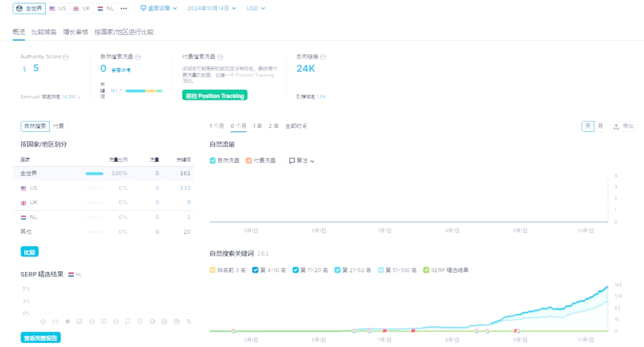The image size is (644, 347).
Task: Click the graduation cap SERP feature icon
Action: pyautogui.click(x=152, y=321)
